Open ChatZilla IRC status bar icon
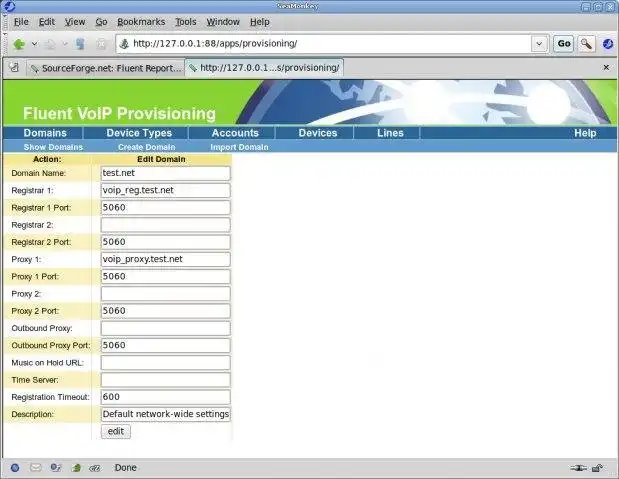This screenshot has width=619, height=479. point(95,468)
